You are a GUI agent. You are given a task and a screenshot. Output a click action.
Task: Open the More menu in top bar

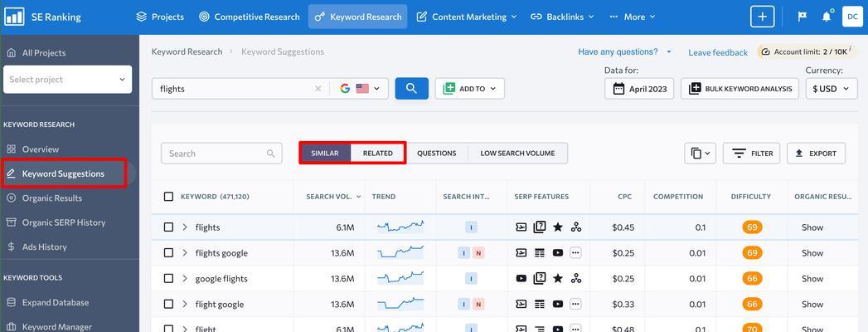pyautogui.click(x=633, y=17)
